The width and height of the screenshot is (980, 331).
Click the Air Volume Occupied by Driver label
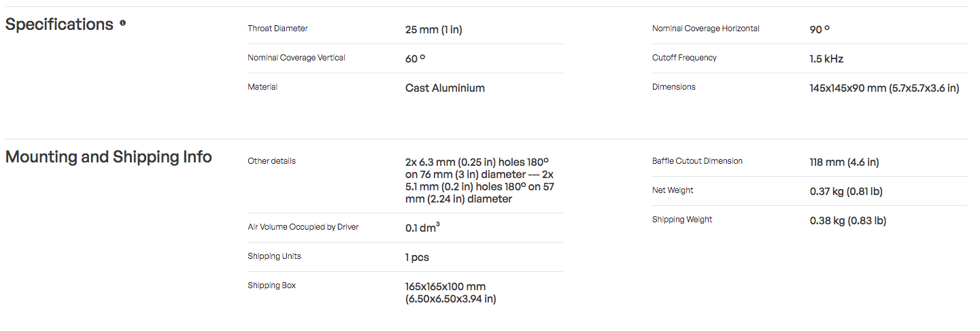pyautogui.click(x=303, y=227)
